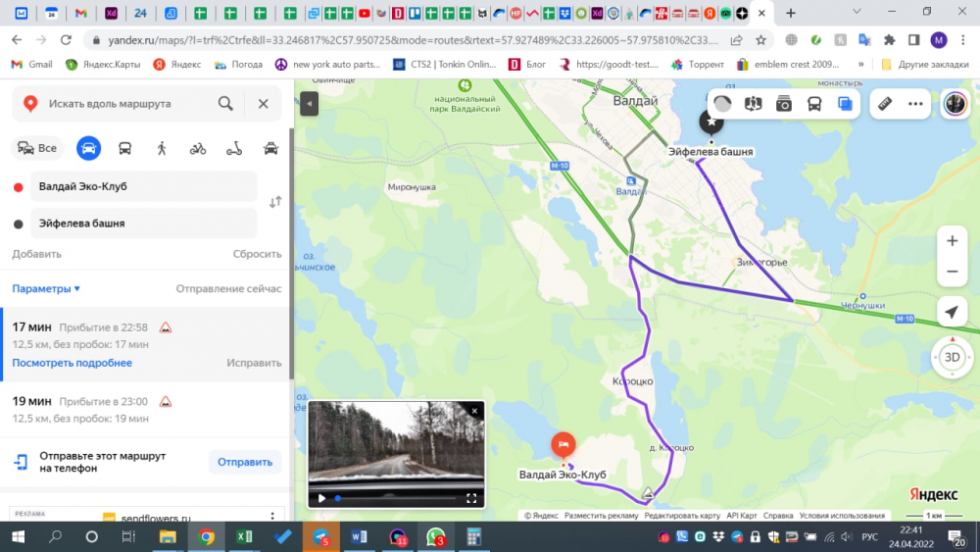Screen dimensions: 980x552
Task: Show public transport on the map
Action: (814, 104)
